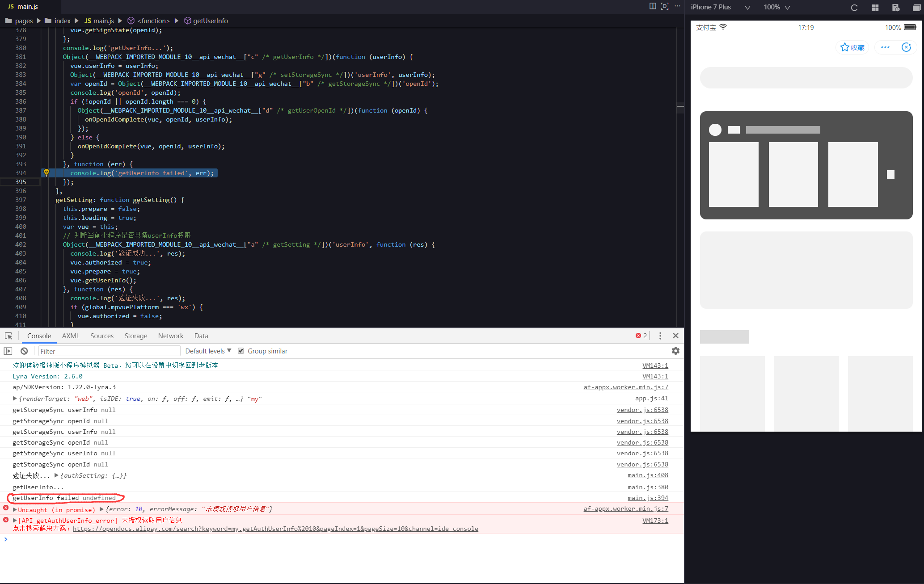
Task: Select the Data tab in DevTools
Action: coord(201,336)
